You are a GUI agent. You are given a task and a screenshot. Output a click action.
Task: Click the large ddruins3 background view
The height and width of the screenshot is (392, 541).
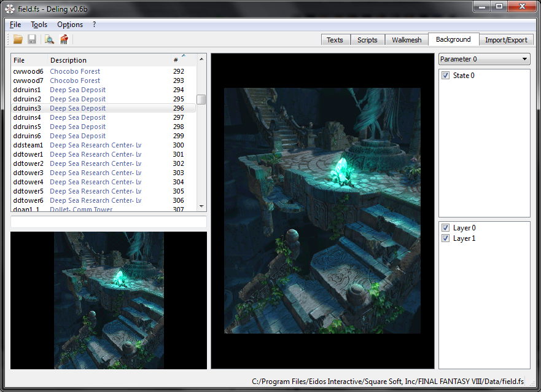[x=322, y=211]
